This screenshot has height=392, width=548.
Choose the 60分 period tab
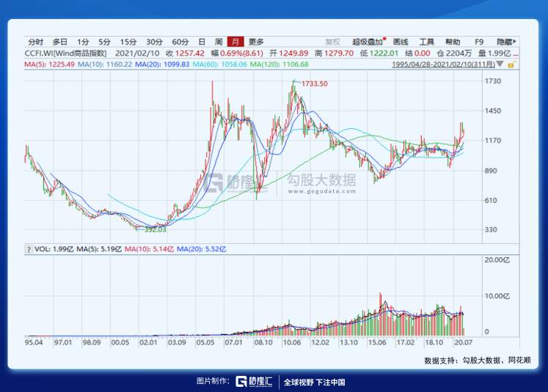pyautogui.click(x=180, y=42)
